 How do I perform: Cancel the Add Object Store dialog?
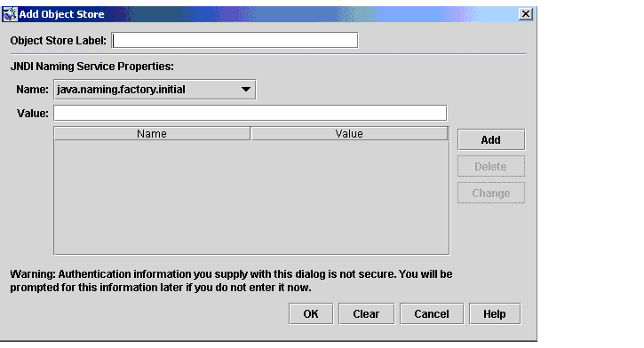tap(432, 314)
